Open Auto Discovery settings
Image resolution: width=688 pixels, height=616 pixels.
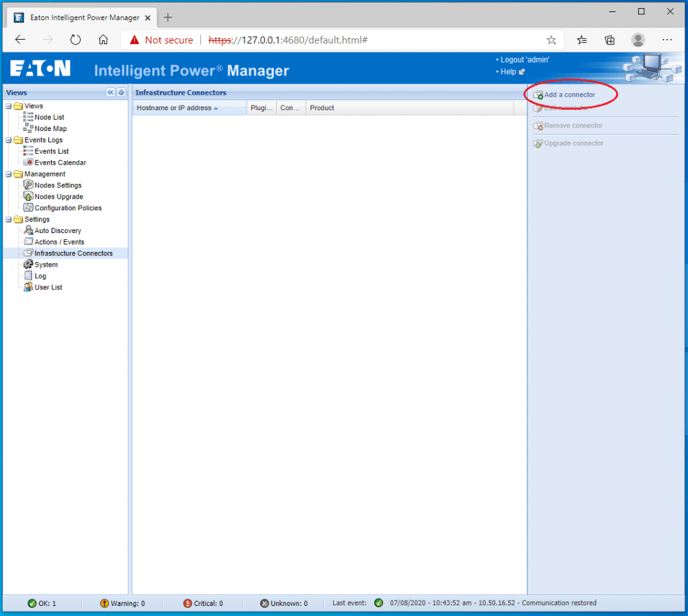pos(58,231)
